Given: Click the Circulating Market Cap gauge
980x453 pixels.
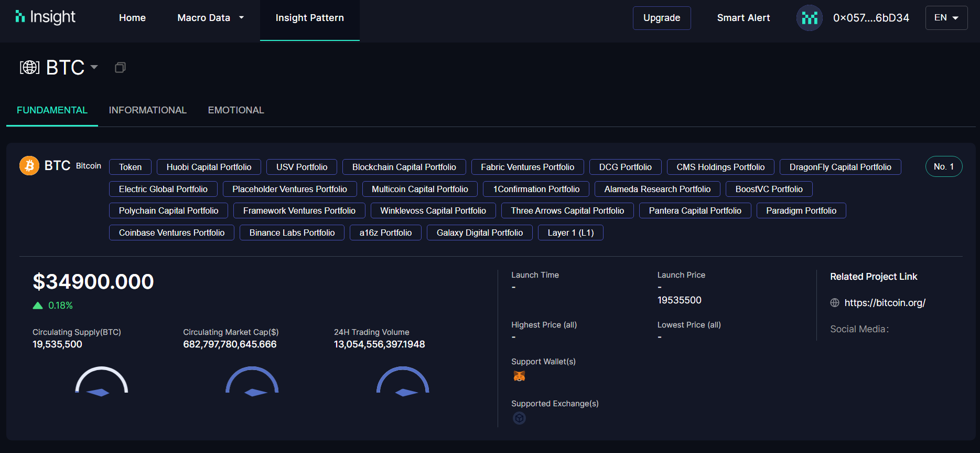Looking at the screenshot, I should [x=252, y=381].
